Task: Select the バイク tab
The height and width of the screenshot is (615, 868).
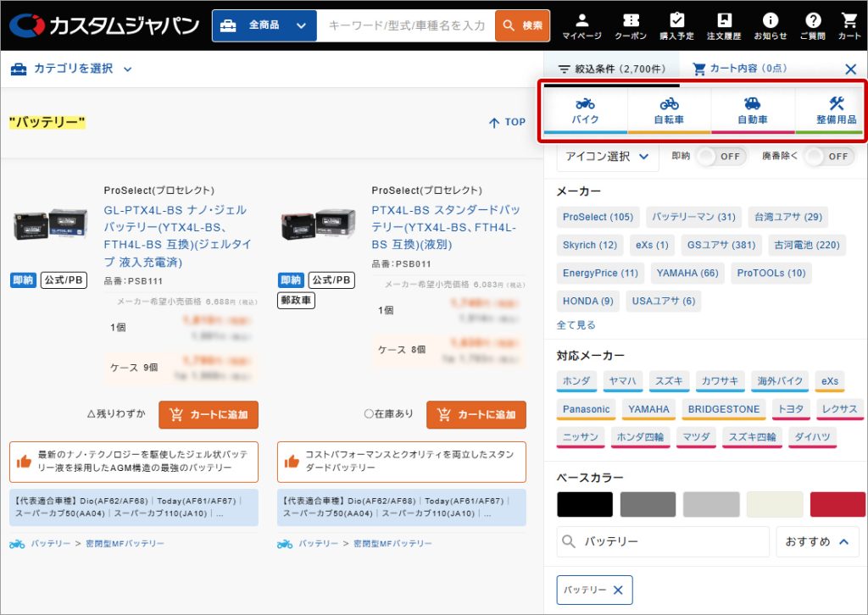Action: point(586,111)
